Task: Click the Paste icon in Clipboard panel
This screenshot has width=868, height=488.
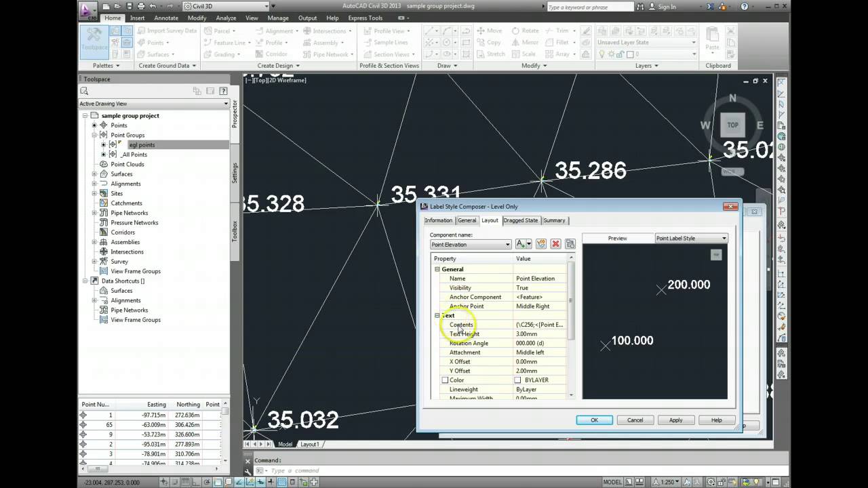Action: click(x=712, y=39)
